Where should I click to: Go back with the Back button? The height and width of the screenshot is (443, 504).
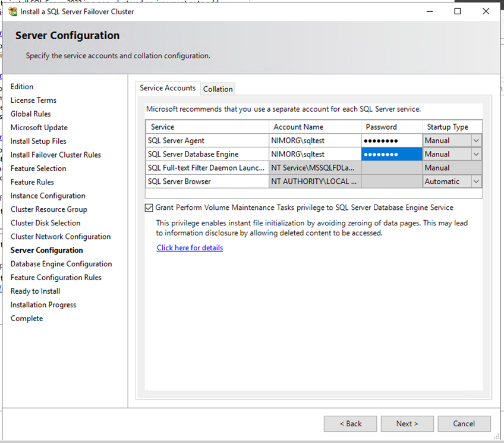[x=350, y=423]
